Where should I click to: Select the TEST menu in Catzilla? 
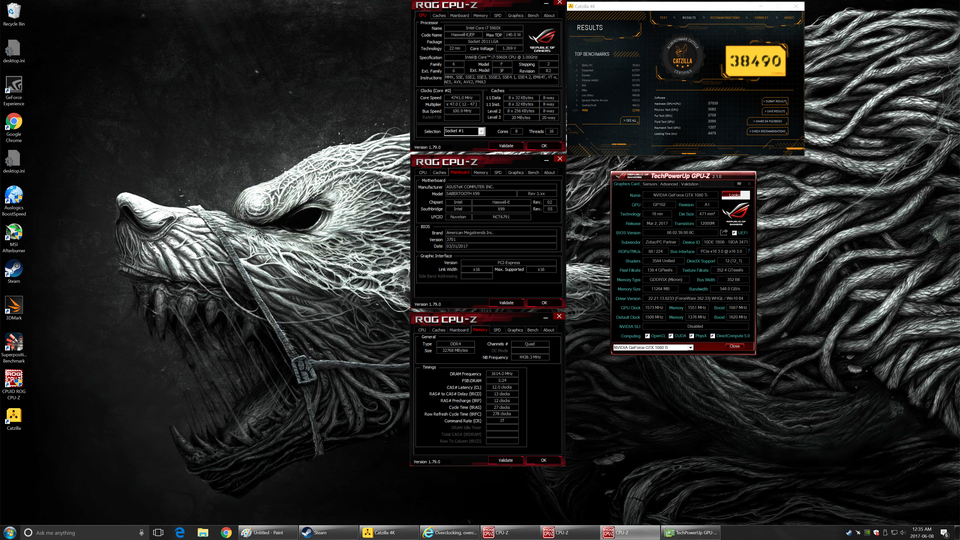[x=663, y=18]
